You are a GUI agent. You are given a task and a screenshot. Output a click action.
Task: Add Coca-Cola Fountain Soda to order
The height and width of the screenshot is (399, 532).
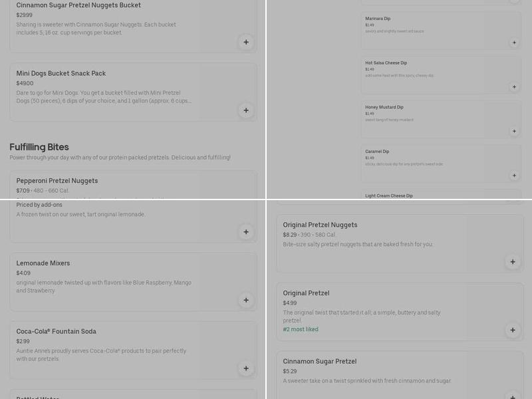tap(246, 368)
